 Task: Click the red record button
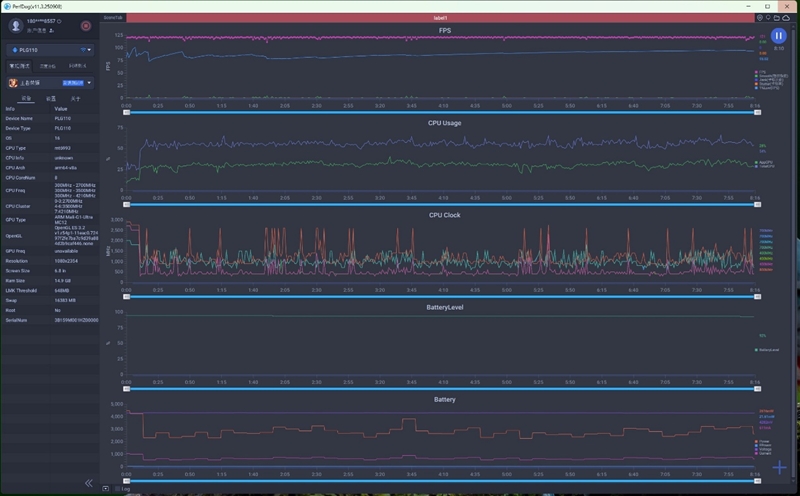pyautogui.click(x=86, y=26)
